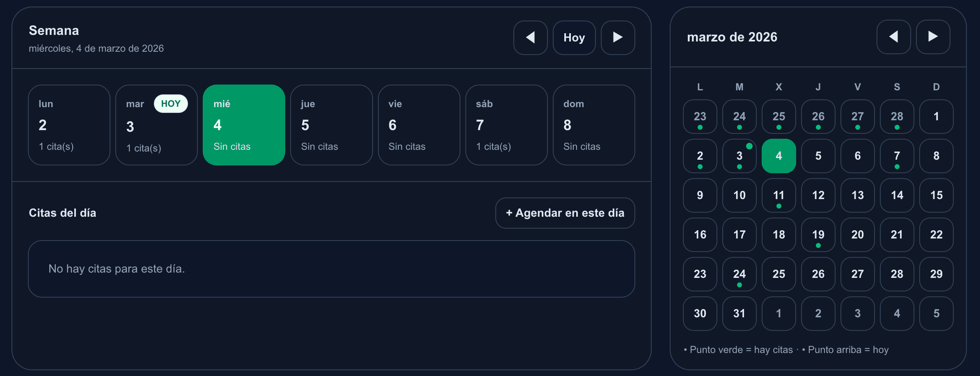This screenshot has height=376, width=980.
Task: Select highlighted March 4 in mini calendar
Action: pyautogui.click(x=779, y=156)
